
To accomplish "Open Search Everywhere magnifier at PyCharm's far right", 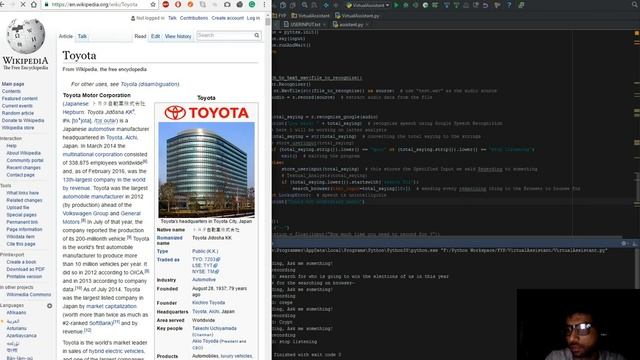I will tap(636, 5).
